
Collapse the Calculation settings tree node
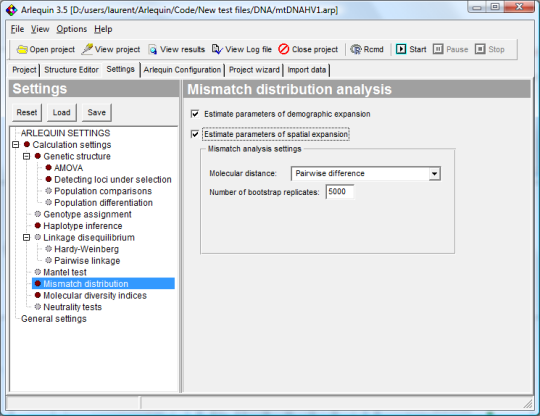(x=15, y=145)
